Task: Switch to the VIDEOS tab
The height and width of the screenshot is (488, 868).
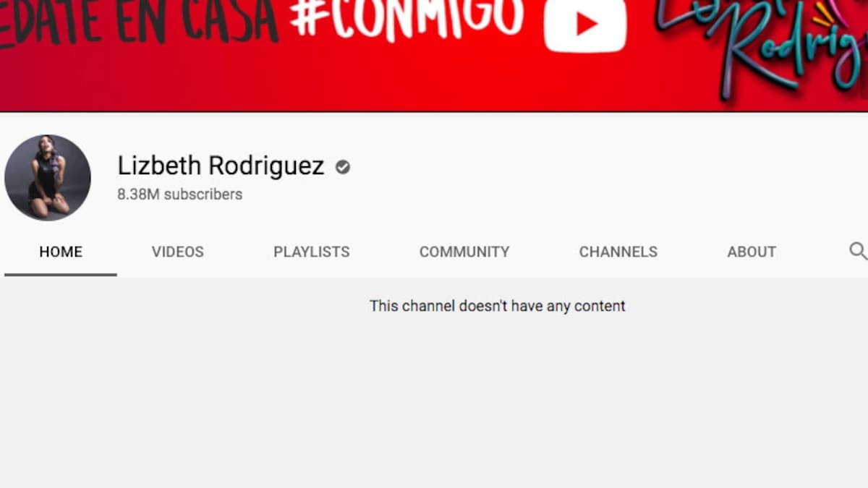Action: [177, 252]
